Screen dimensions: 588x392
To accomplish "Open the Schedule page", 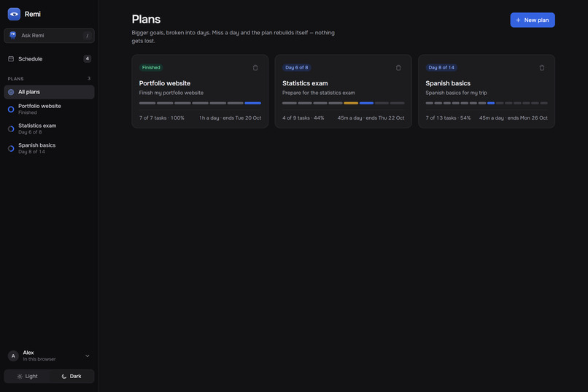I will (49, 58).
